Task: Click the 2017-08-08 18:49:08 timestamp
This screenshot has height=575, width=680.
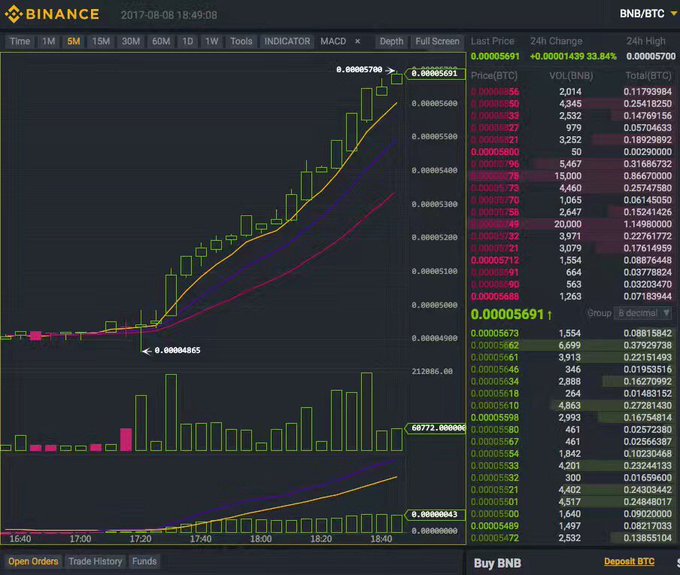Action: tap(169, 15)
